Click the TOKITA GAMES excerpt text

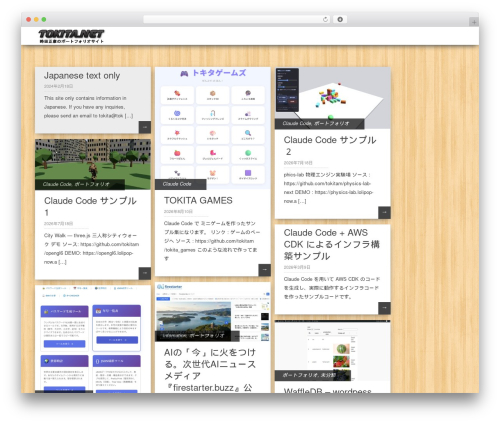[x=212, y=241]
